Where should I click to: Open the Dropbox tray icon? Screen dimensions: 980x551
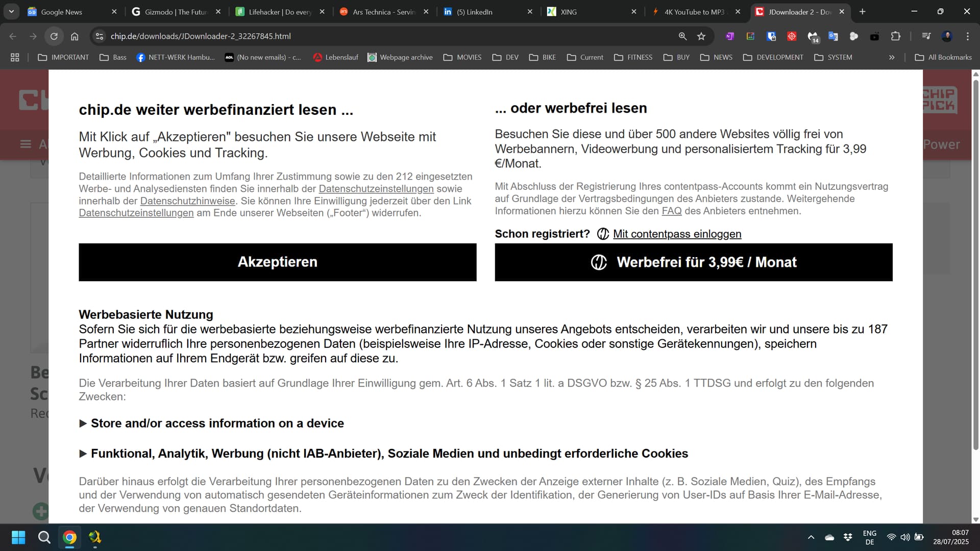click(x=848, y=537)
